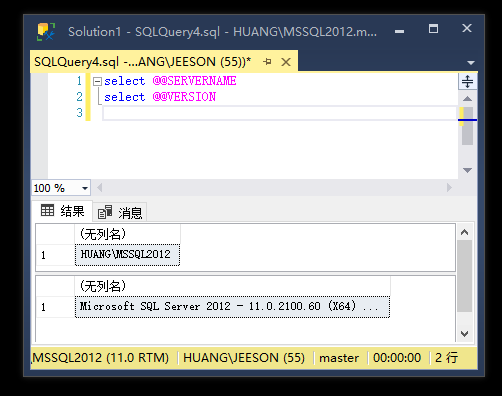Image resolution: width=502 pixels, height=396 pixels.
Task: Click the editor vertical scroll down arrow
Action: click(x=467, y=170)
